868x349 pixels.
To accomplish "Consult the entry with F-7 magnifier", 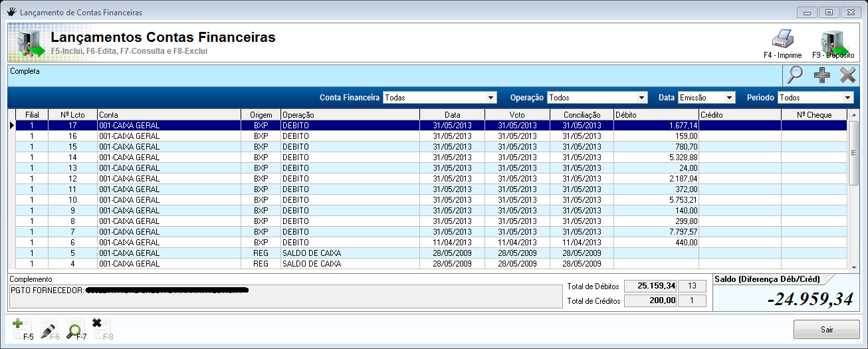I will (x=76, y=330).
